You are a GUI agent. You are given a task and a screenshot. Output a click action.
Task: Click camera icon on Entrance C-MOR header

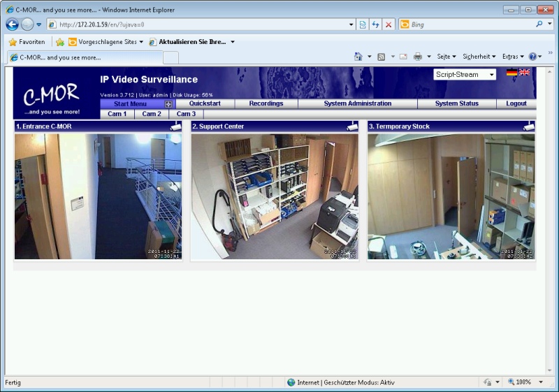176,126
